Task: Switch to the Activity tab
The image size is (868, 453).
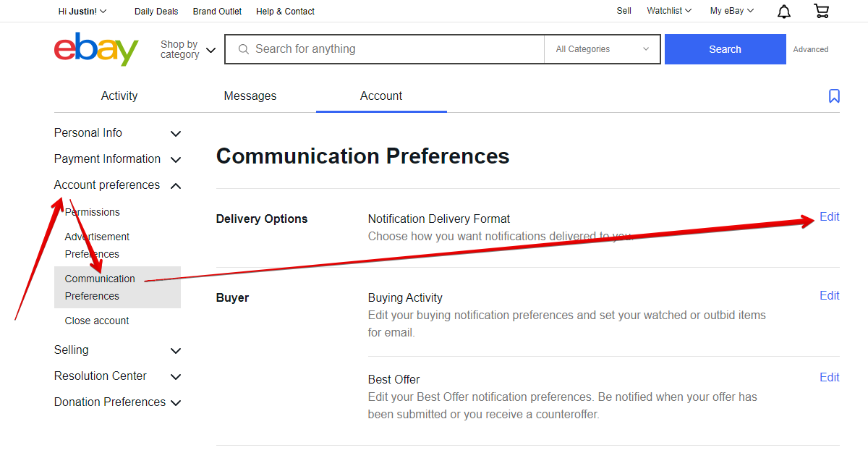Action: 119,96
